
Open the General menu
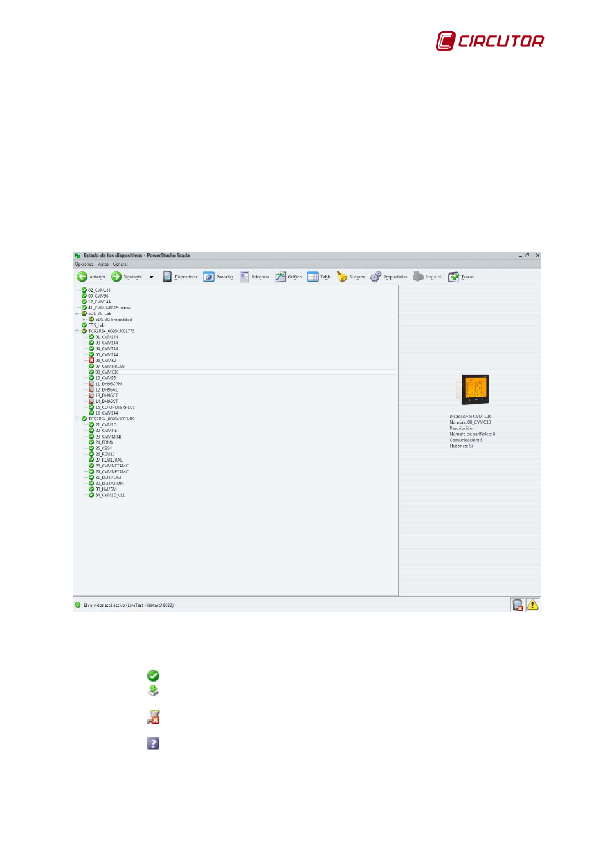tap(120, 264)
